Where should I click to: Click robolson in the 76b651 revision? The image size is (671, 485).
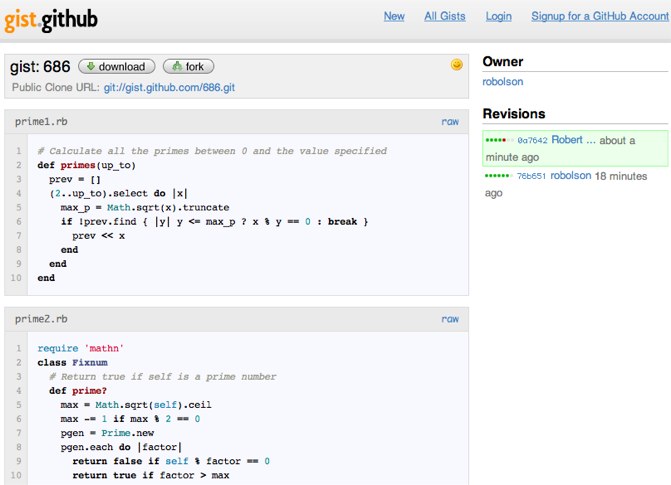(570, 175)
